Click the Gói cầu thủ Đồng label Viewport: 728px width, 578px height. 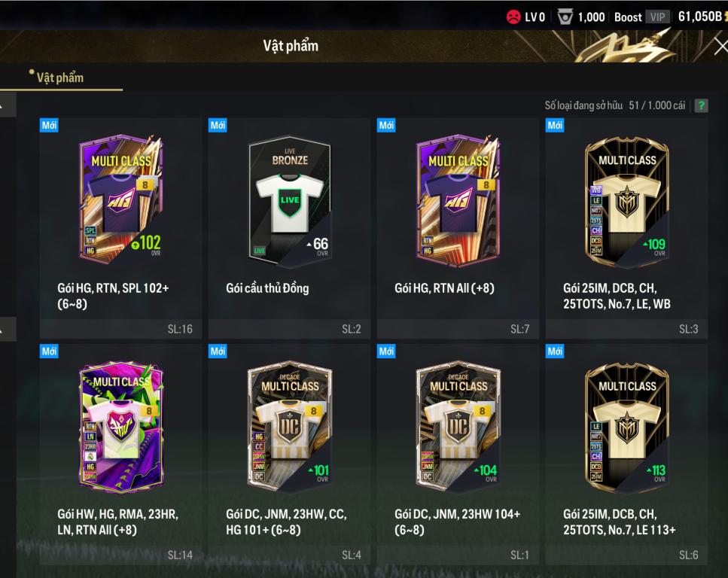point(267,288)
